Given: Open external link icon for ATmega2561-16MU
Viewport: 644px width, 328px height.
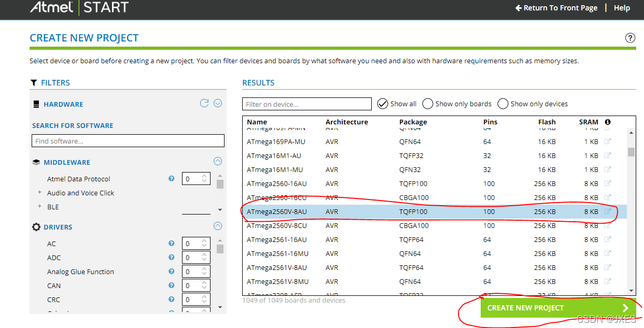Looking at the screenshot, I should pos(608,253).
